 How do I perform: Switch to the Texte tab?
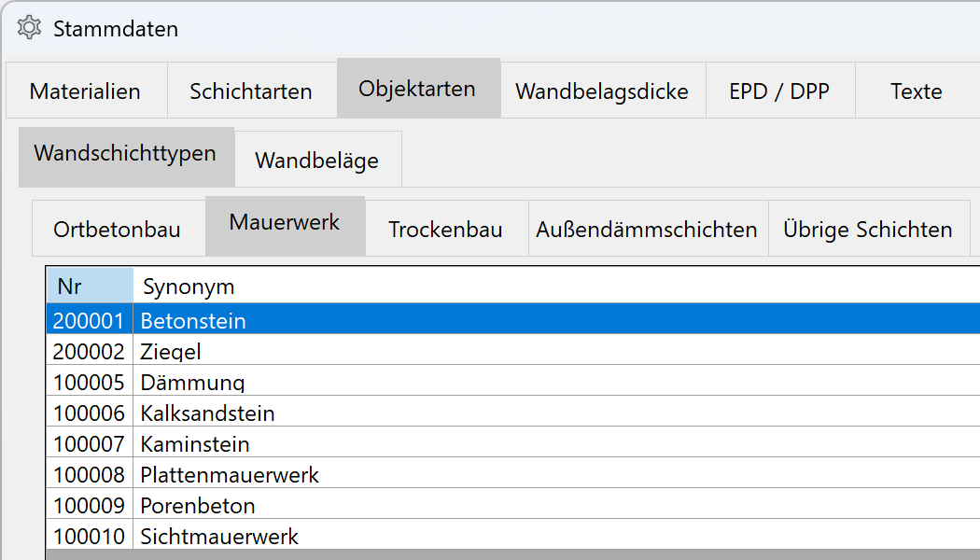(916, 91)
